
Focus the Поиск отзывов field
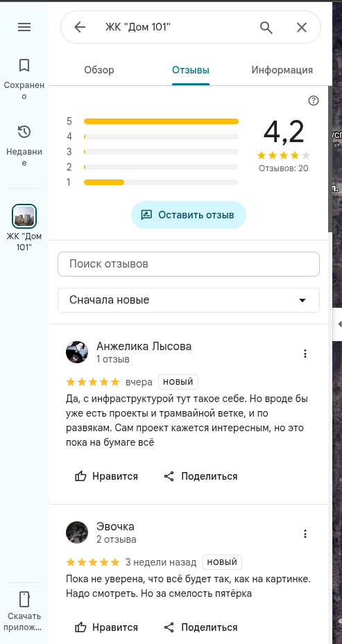tap(189, 264)
